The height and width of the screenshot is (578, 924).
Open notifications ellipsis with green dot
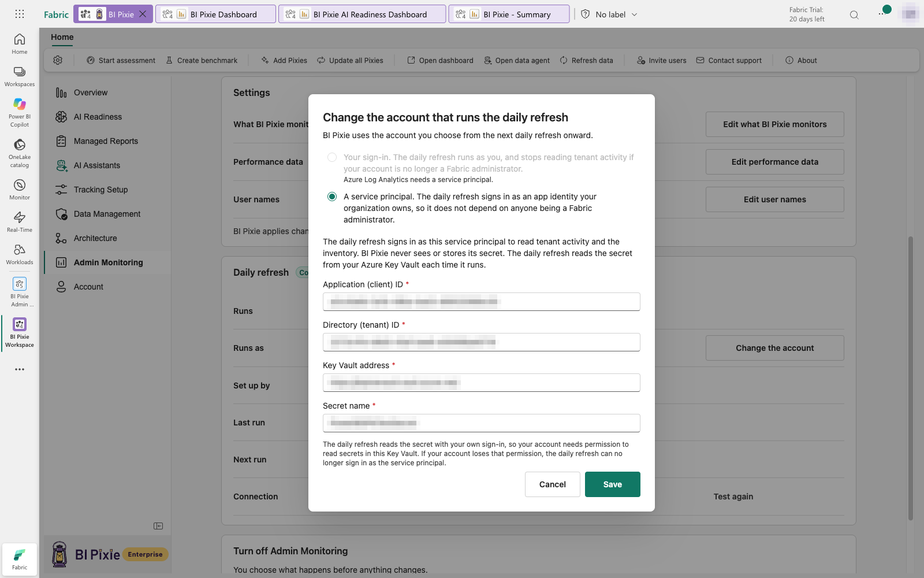point(884,12)
